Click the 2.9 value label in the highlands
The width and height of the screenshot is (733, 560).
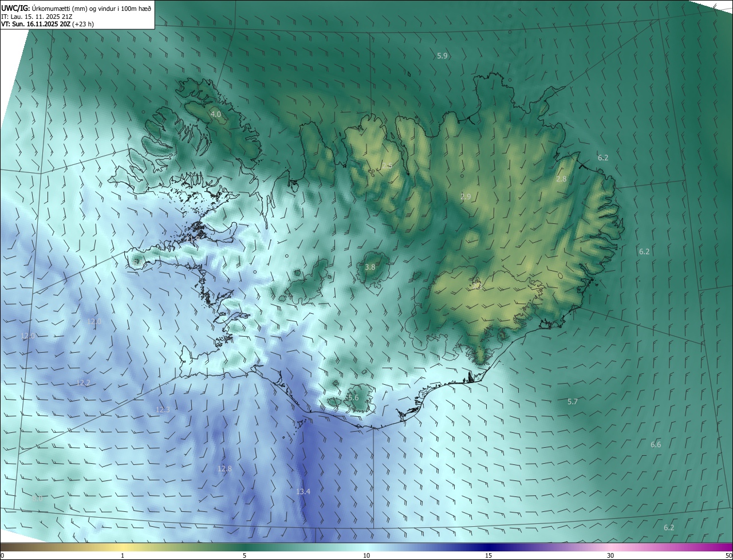click(466, 197)
